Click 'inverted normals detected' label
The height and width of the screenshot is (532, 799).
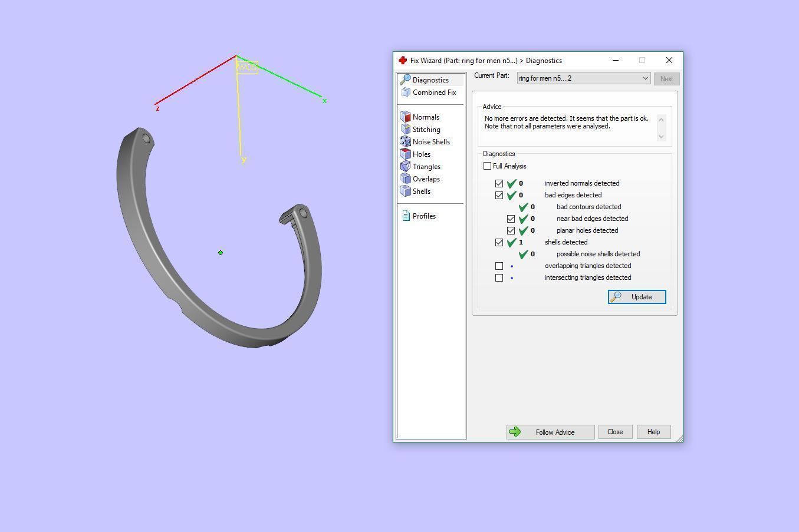(582, 183)
